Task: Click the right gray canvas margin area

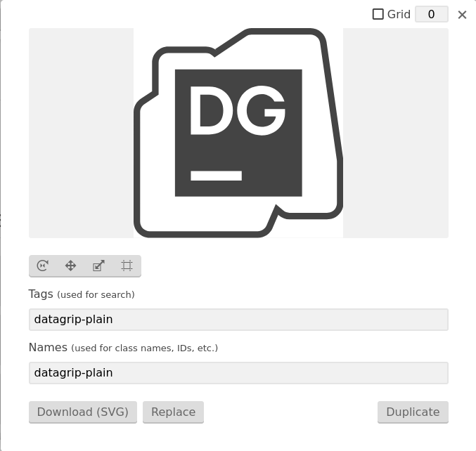Action: (x=396, y=133)
